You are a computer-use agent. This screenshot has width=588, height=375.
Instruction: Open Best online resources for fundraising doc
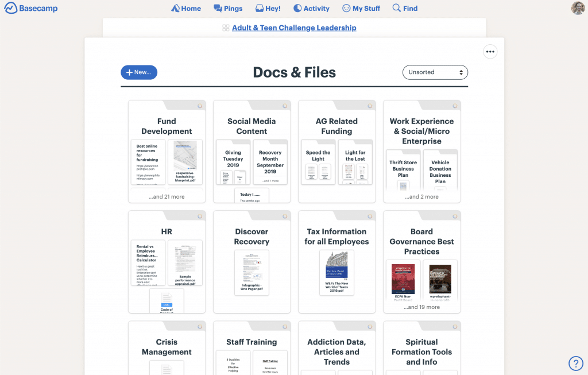(148, 162)
